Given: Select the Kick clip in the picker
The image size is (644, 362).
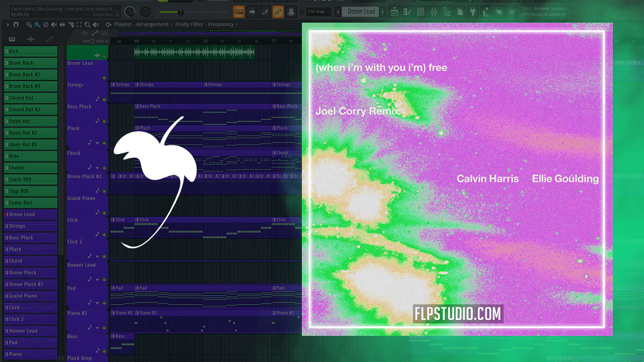Looking at the screenshot, I should (x=31, y=51).
